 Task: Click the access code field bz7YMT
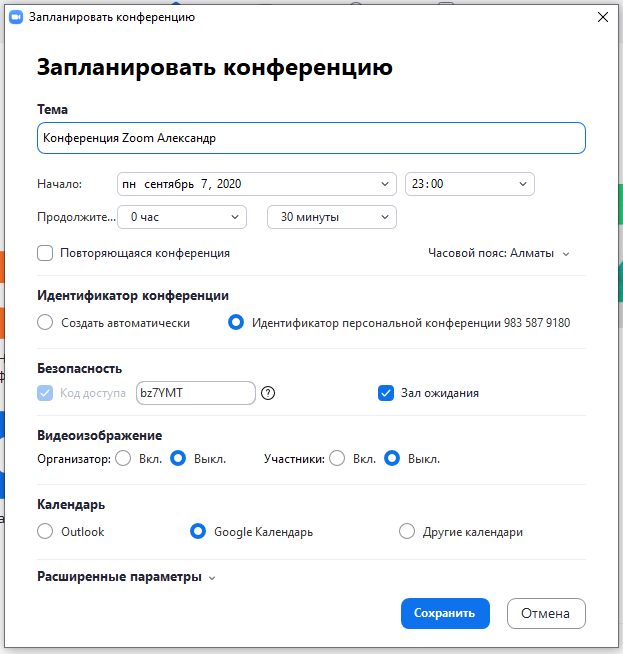(196, 393)
